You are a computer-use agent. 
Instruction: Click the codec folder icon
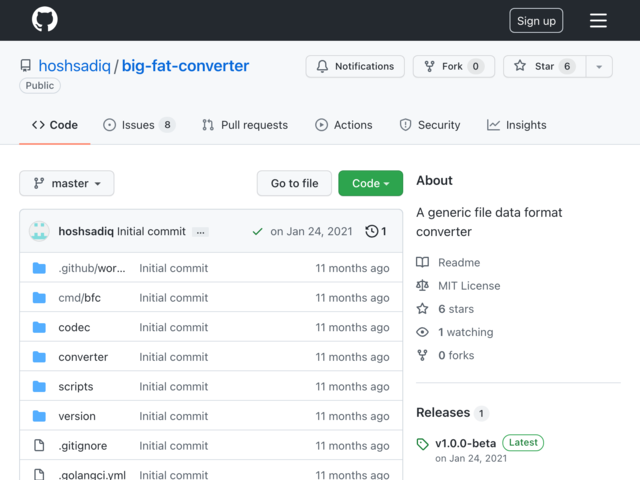(39, 327)
